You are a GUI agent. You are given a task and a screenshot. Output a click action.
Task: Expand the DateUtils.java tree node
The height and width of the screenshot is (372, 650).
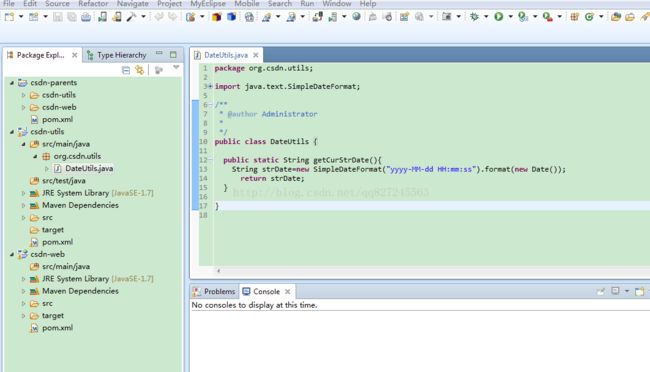point(47,169)
